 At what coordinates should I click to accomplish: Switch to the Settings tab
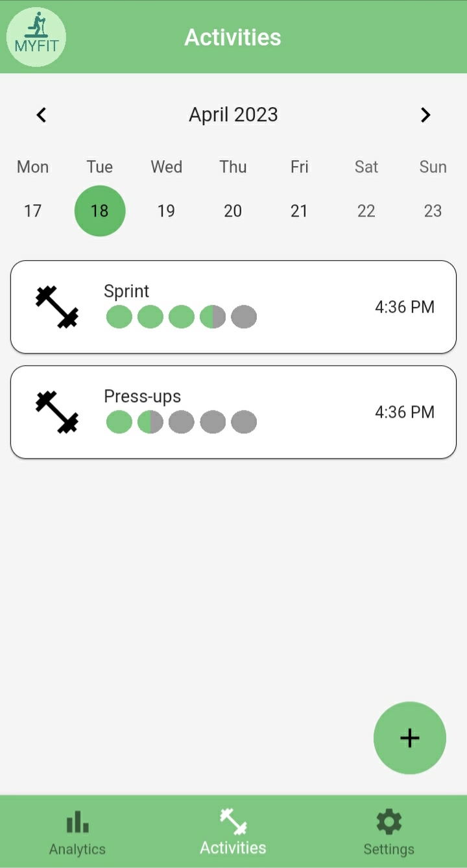pyautogui.click(x=389, y=833)
